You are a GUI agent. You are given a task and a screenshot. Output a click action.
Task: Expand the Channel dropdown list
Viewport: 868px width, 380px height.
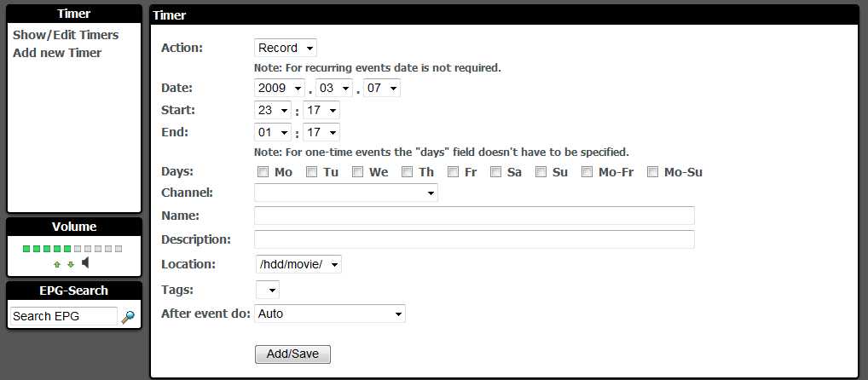(346, 193)
